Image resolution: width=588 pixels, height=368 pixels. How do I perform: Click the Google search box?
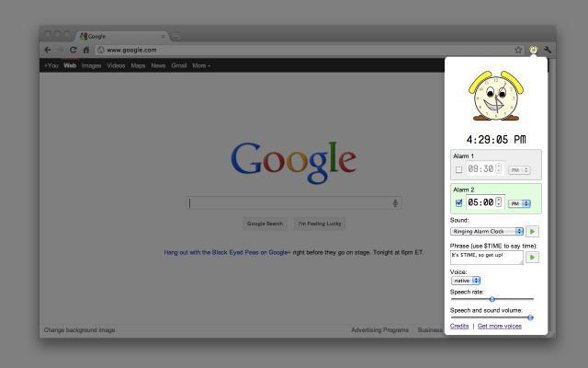point(294,203)
